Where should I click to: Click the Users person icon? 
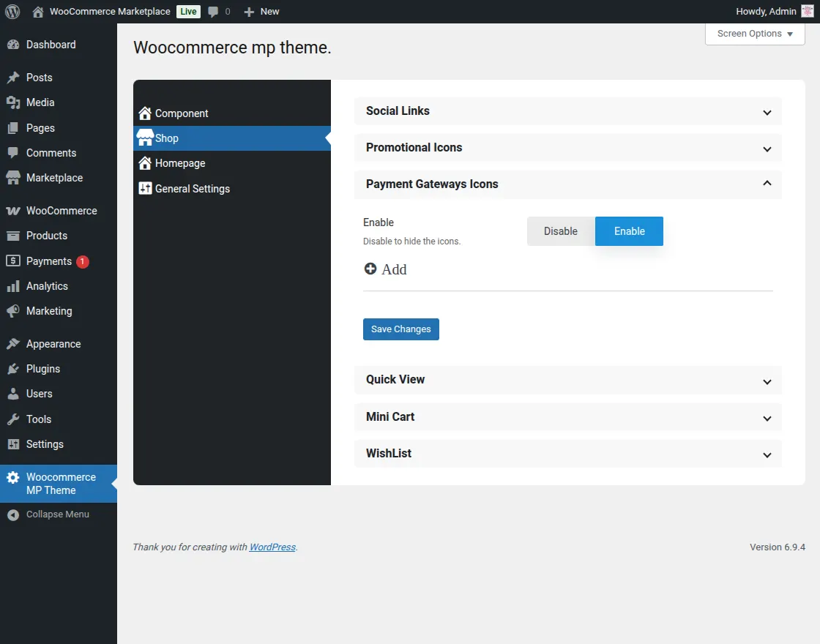click(13, 394)
